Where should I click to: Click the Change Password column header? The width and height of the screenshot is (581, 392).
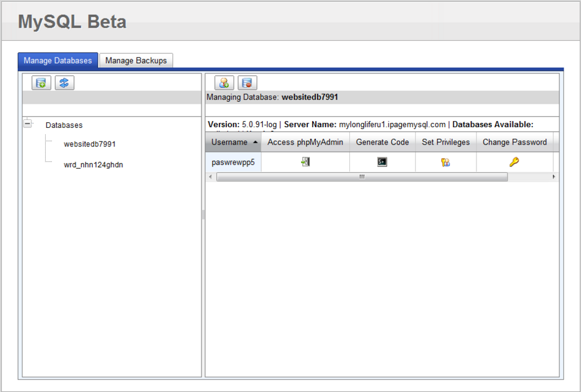515,142
